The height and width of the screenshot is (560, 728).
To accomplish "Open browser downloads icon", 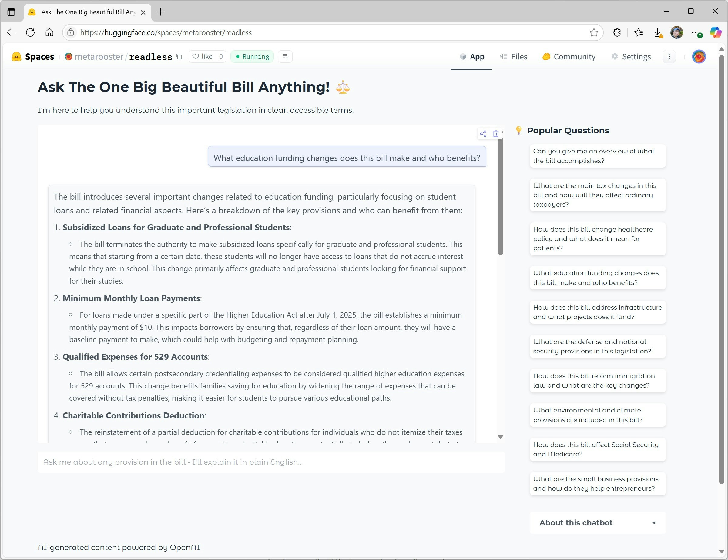I will coord(658,32).
